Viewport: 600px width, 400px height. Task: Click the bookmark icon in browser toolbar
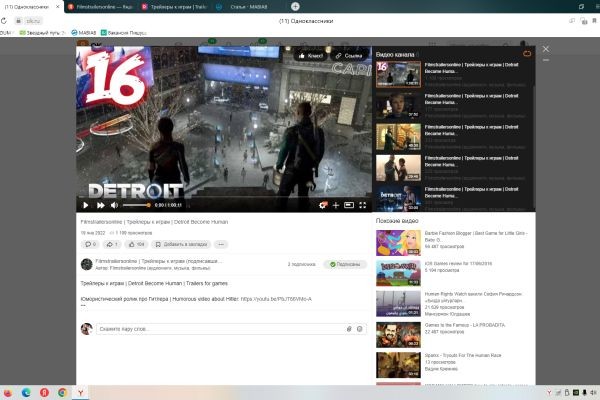[x=594, y=21]
